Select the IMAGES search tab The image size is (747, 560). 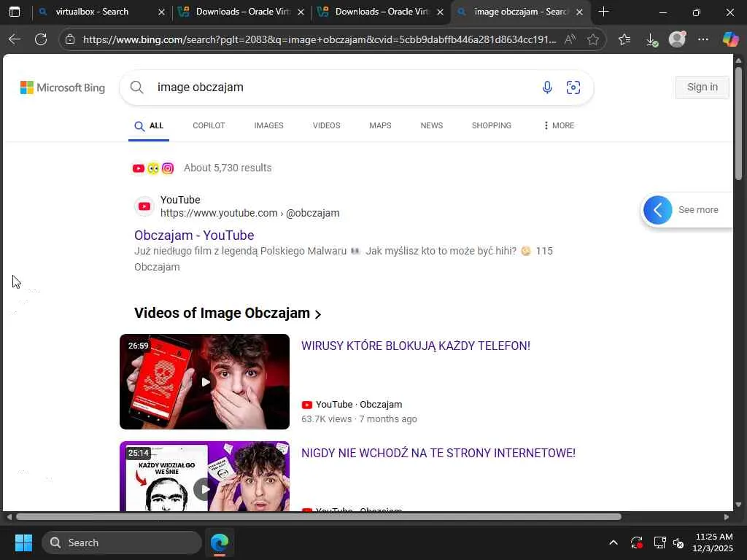[x=268, y=125]
